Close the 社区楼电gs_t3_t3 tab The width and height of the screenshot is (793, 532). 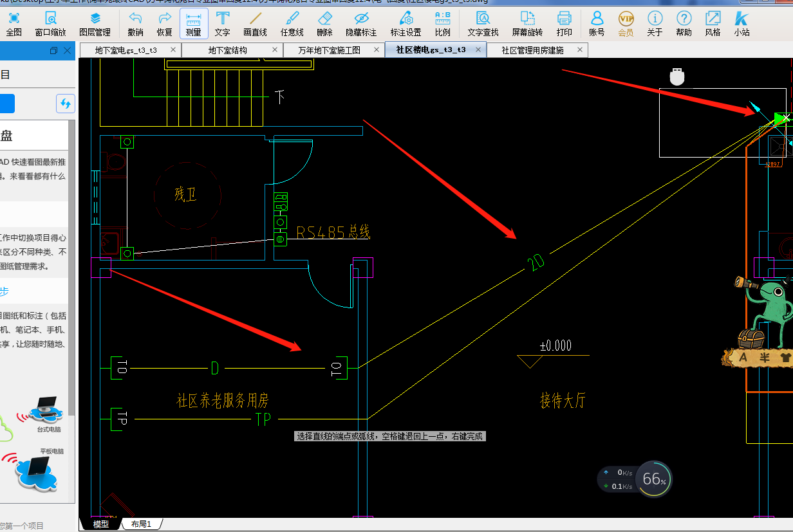click(478, 50)
